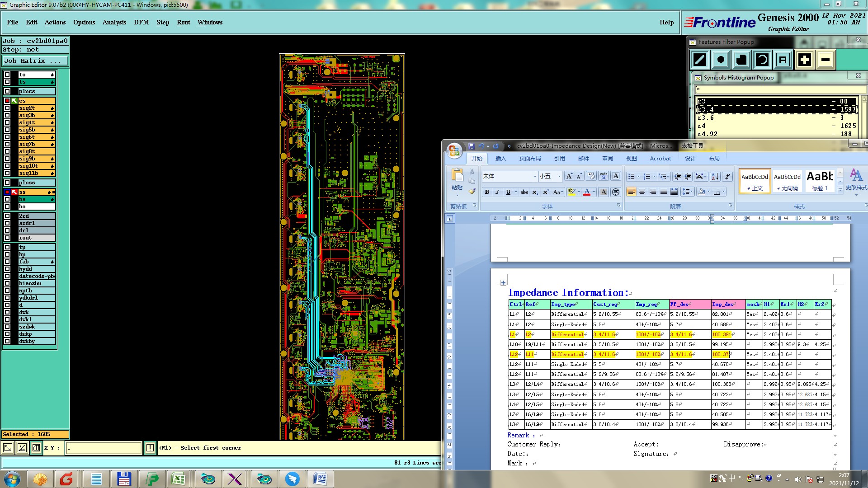Open the font name dropdown 宋体
This screenshot has height=488, width=868.
[535, 177]
